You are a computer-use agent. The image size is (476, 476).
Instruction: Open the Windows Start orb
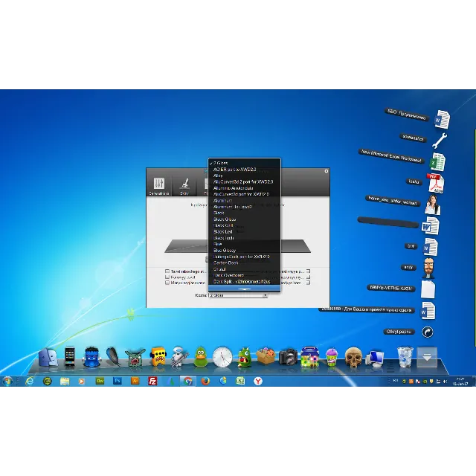pyautogui.click(x=7, y=381)
